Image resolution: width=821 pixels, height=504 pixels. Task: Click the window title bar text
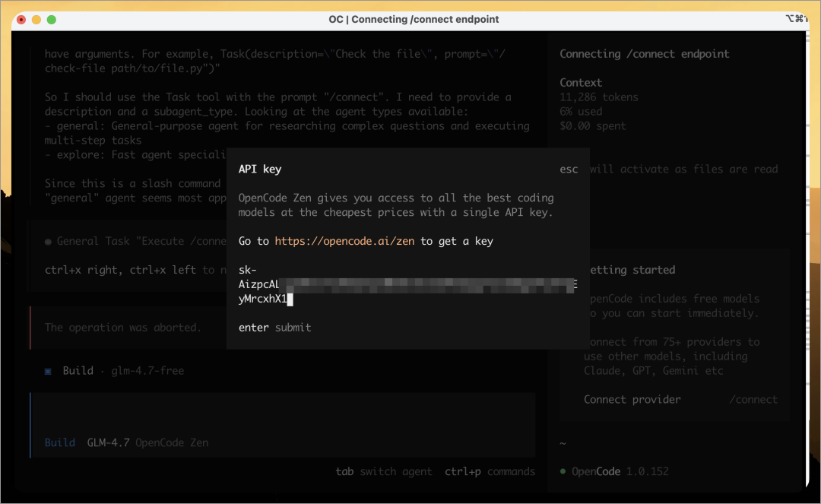(x=414, y=19)
